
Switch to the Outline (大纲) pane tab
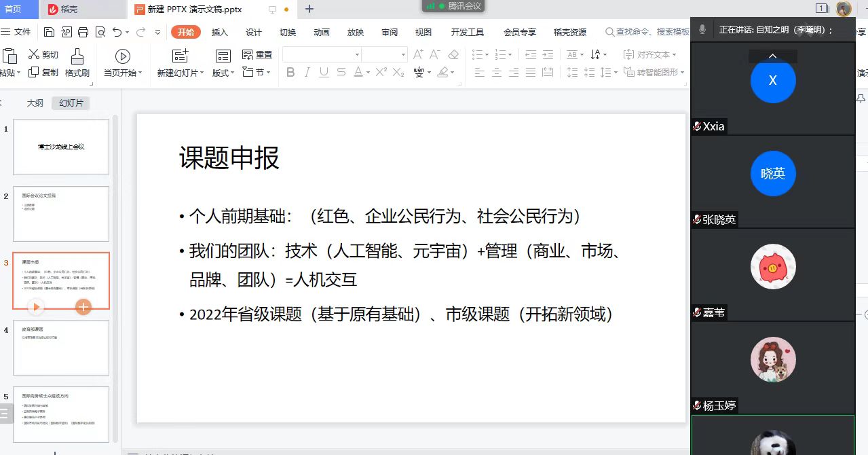pos(35,103)
